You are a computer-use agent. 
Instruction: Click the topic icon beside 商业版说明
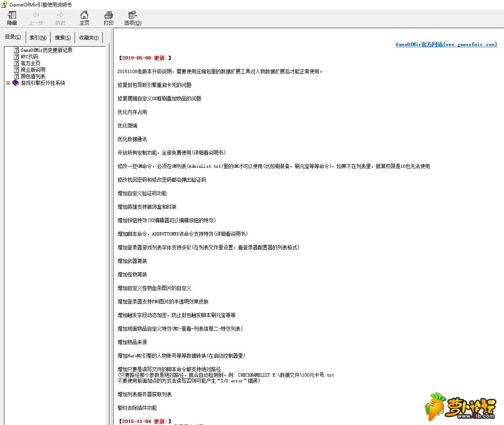(x=16, y=70)
